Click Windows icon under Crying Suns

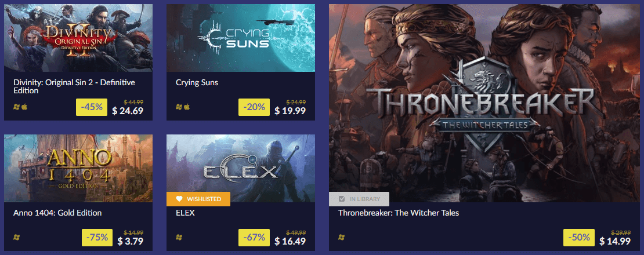179,107
